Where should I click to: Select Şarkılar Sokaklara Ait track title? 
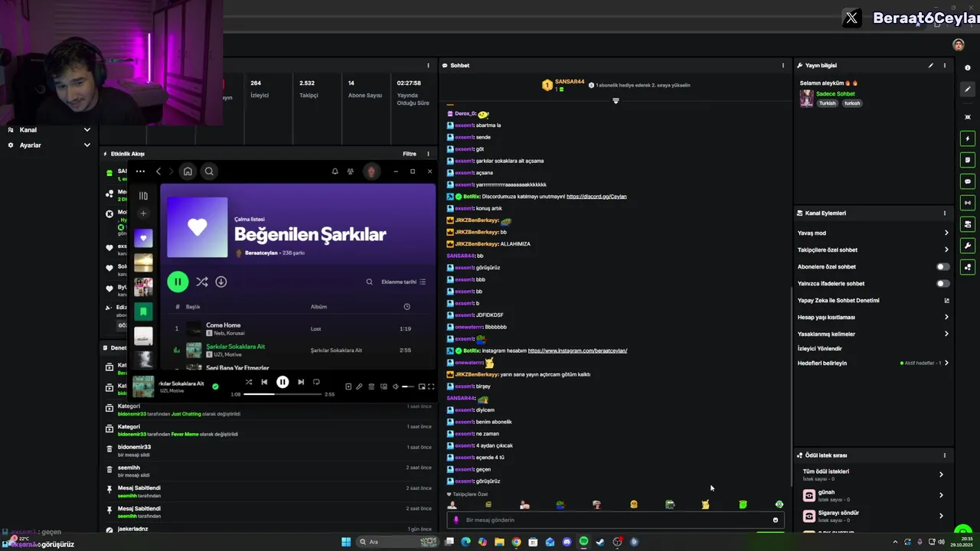(235, 347)
